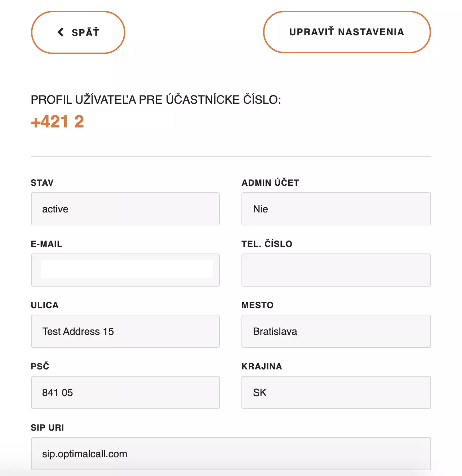Screen dimensions: 462x476
Task: Click the SIP URI label
Action: pos(47,427)
